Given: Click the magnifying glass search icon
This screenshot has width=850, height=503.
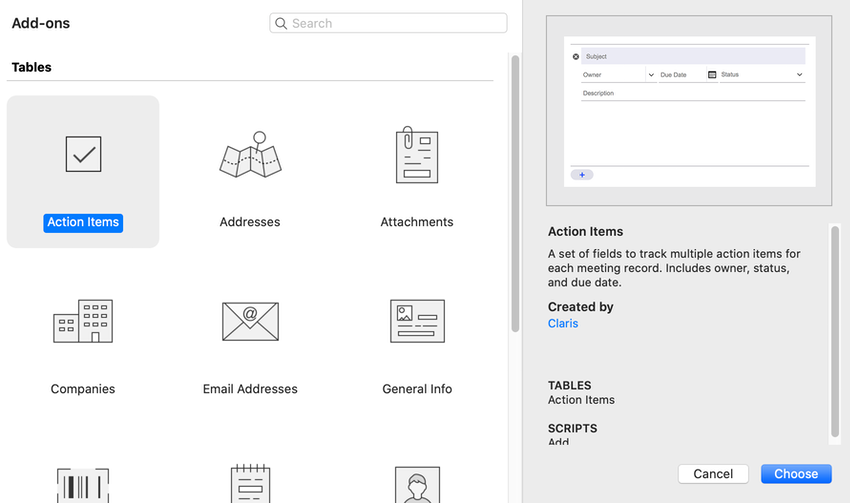Looking at the screenshot, I should [x=281, y=23].
